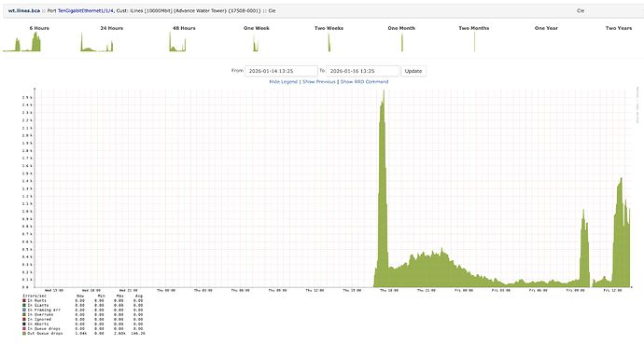Click the 'Fri 12:00' x-axis label
Image resolution: width=644 pixels, height=345 pixels.
[612, 290]
